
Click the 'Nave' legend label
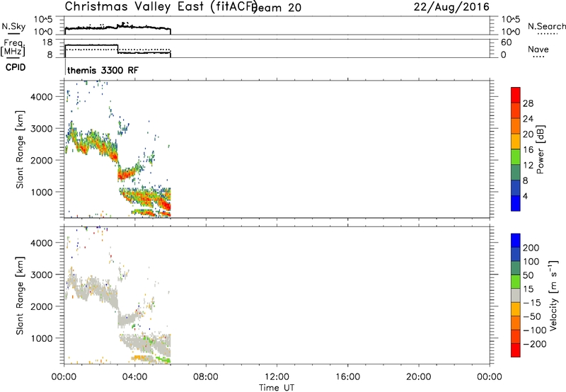tap(538, 50)
